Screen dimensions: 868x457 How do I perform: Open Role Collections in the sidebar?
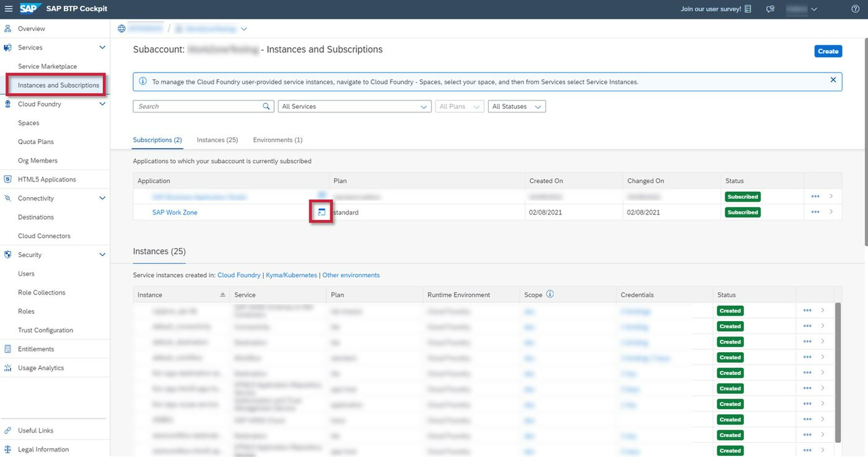(x=42, y=293)
